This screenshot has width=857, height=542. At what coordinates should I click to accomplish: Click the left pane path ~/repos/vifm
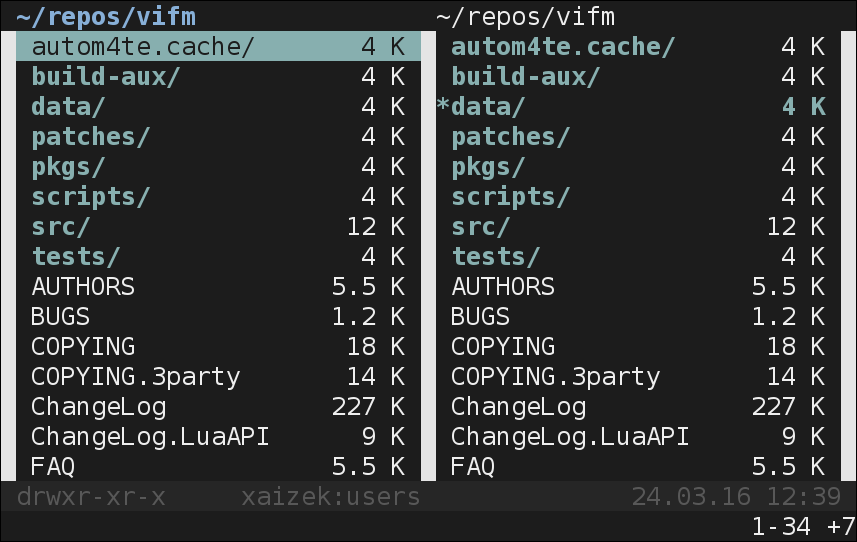click(106, 17)
